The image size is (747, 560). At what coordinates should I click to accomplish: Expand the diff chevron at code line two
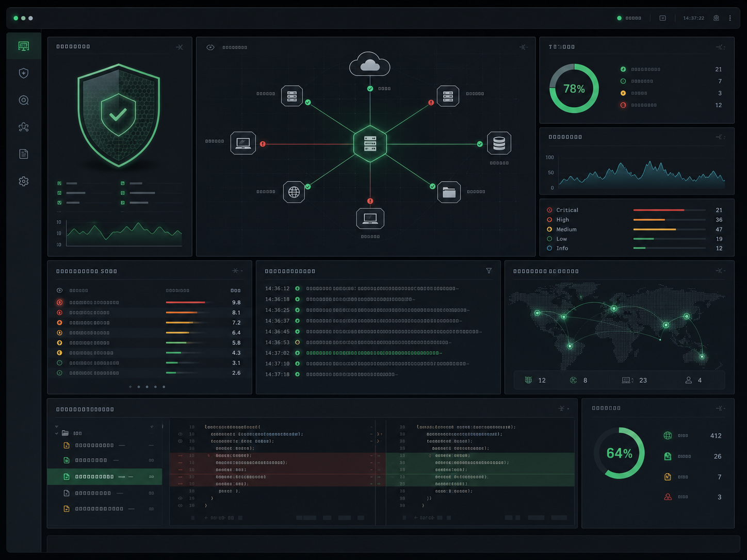coord(378,434)
